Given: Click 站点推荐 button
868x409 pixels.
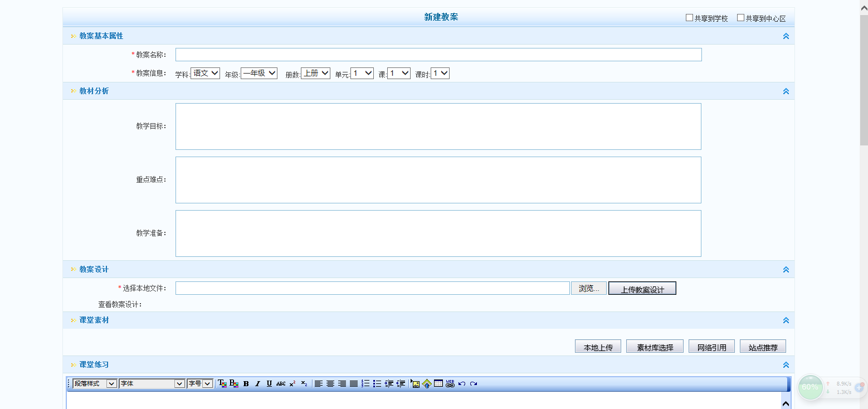Looking at the screenshot, I should click(x=763, y=346).
